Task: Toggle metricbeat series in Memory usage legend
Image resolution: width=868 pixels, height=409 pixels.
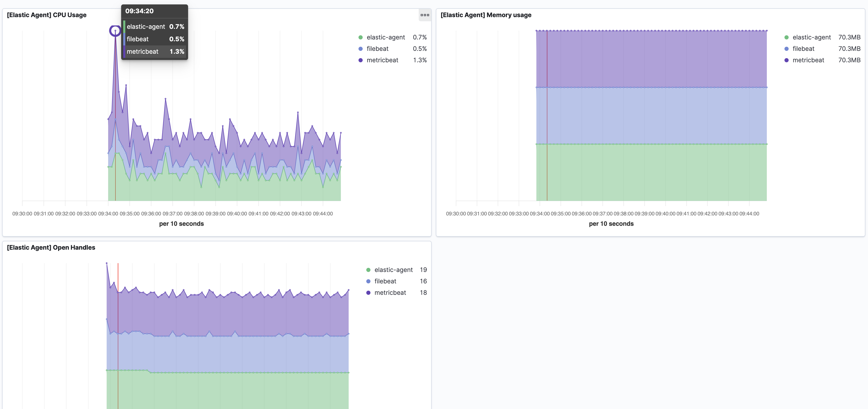Action: [808, 60]
